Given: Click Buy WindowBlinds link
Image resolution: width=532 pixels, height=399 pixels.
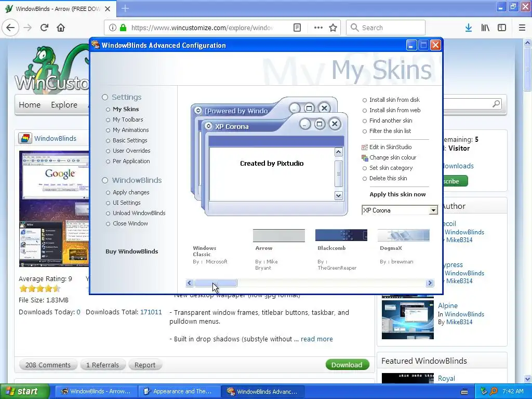Looking at the screenshot, I should point(131,251).
